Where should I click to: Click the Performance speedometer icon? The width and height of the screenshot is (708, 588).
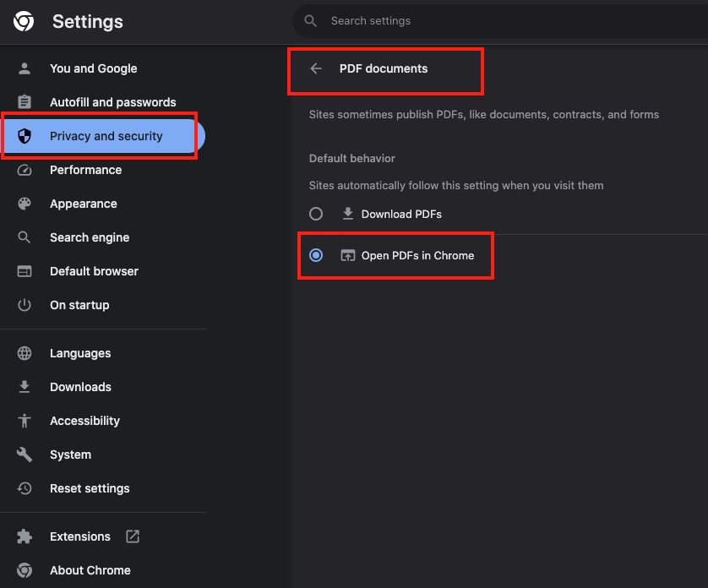[25, 170]
